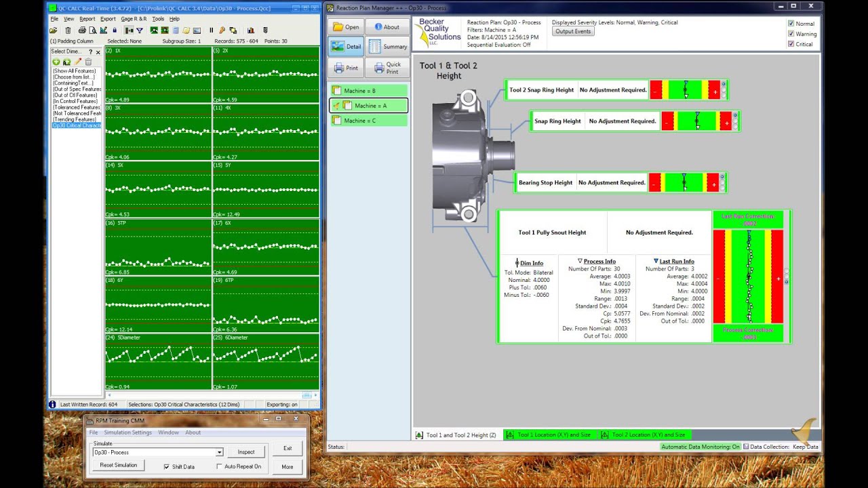The width and height of the screenshot is (868, 488).
Task: Open the Gage R & R menu
Action: (x=134, y=19)
